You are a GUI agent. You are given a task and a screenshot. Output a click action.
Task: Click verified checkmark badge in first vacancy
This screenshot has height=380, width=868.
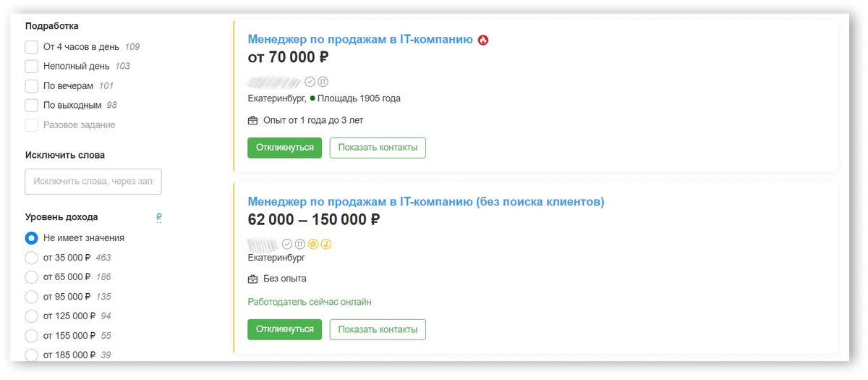click(x=310, y=82)
